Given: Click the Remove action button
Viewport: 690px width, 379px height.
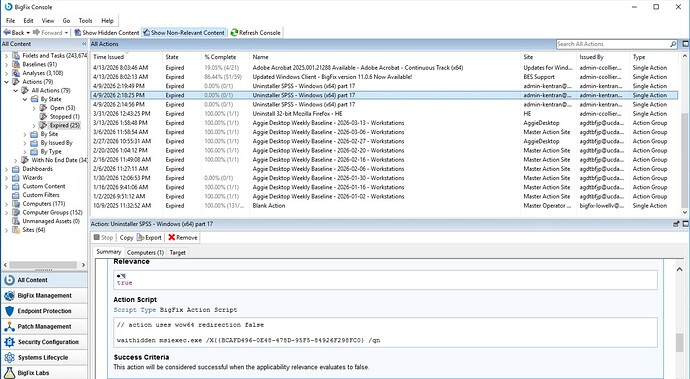Looking at the screenshot, I should click(183, 238).
